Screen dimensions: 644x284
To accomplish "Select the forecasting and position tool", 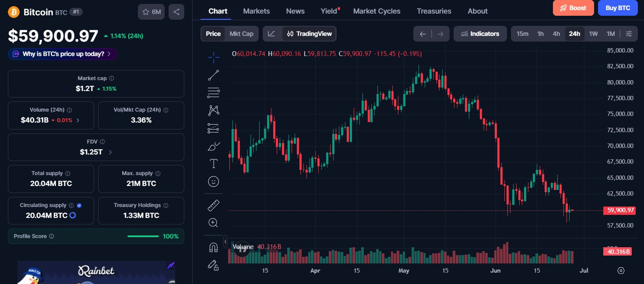I will 214,128.
